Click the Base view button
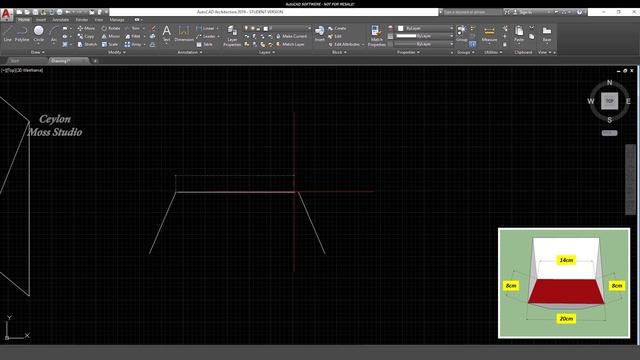640x360 pixels. [x=547, y=33]
